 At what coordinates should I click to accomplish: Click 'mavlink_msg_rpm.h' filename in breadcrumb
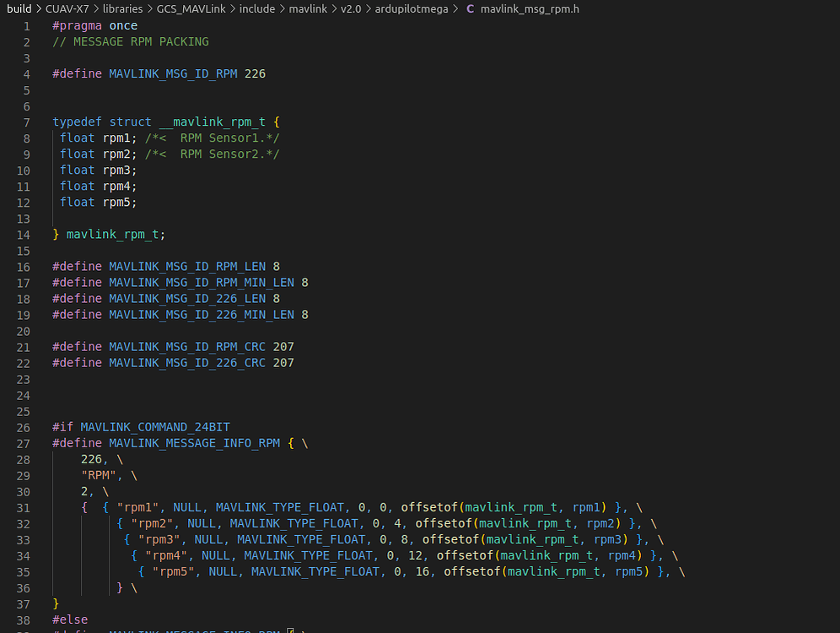pyautogui.click(x=530, y=9)
